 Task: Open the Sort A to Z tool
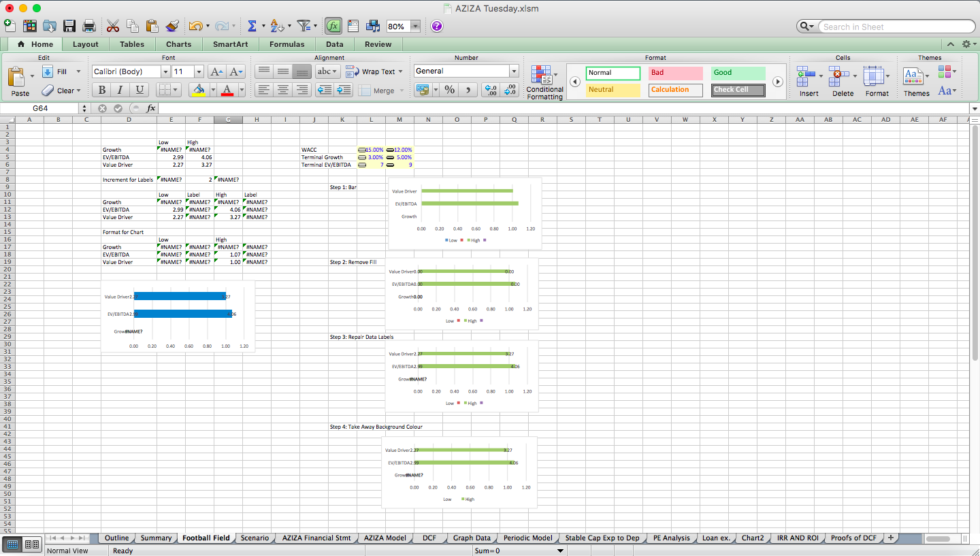pos(276,25)
